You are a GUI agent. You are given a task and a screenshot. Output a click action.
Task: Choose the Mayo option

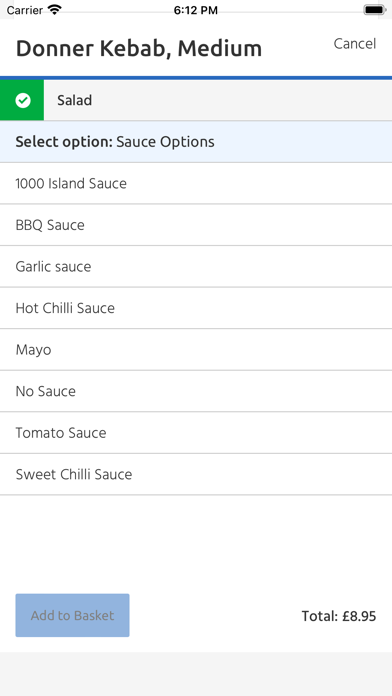point(196,350)
